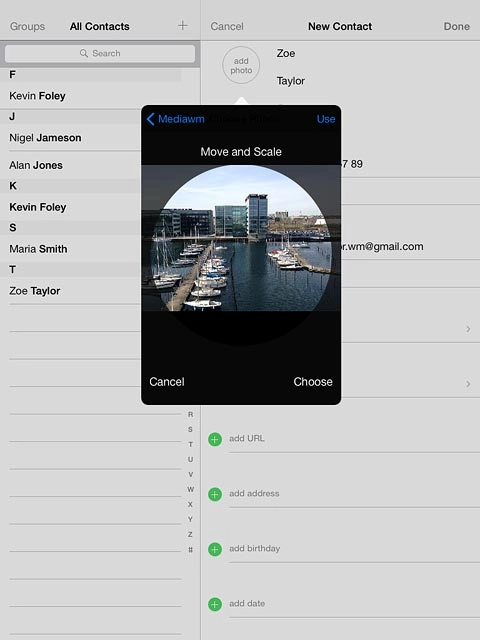Cancel the New Contact form
The image size is (480, 640).
[x=227, y=27]
